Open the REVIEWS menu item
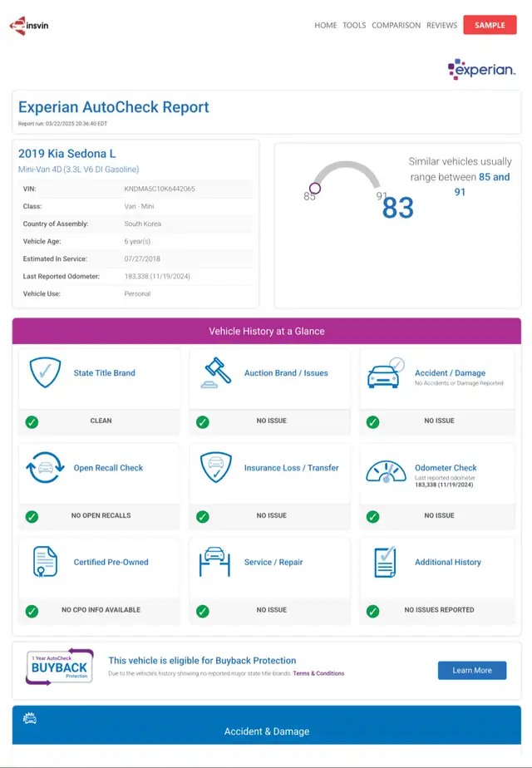532x768 pixels. [x=441, y=25]
